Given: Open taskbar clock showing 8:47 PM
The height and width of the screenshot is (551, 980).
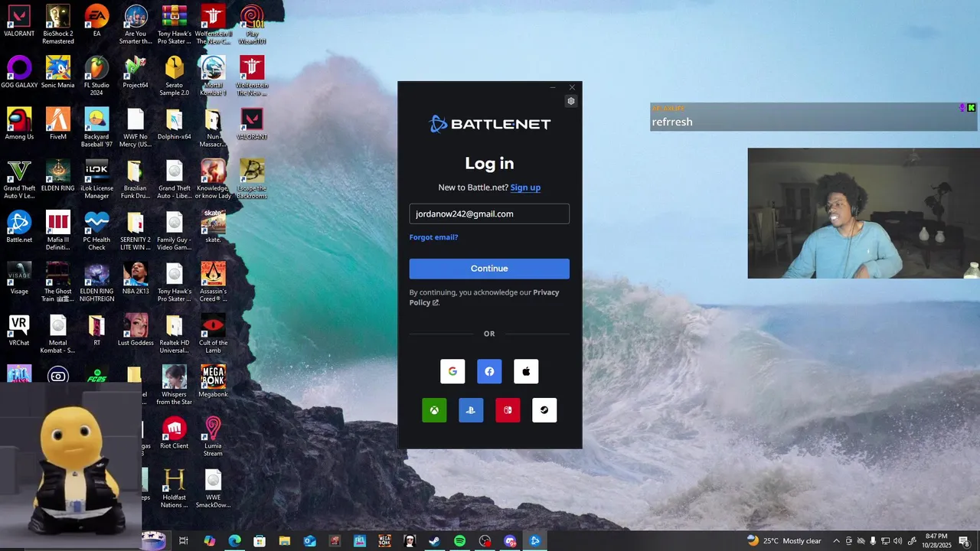Looking at the screenshot, I should 936,541.
